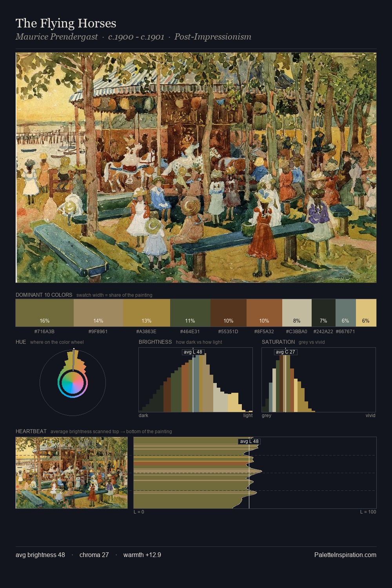Pick the pale beige swatch showing 8%
392x588 pixels.
(x=297, y=313)
